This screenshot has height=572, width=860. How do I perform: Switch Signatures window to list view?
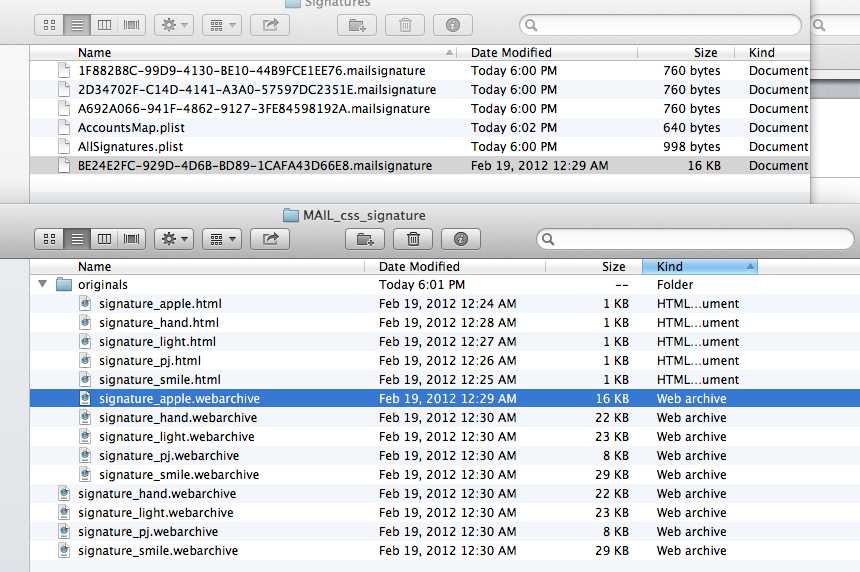[77, 25]
